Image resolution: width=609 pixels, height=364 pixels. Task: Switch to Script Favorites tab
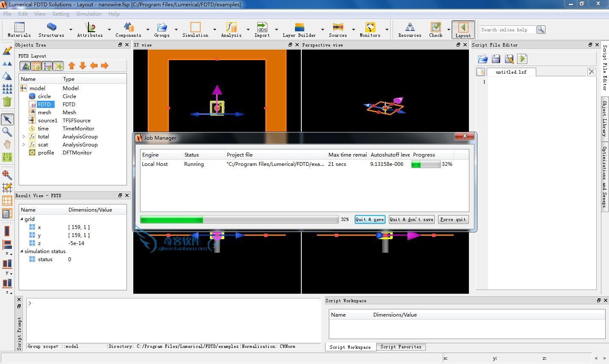tap(401, 347)
